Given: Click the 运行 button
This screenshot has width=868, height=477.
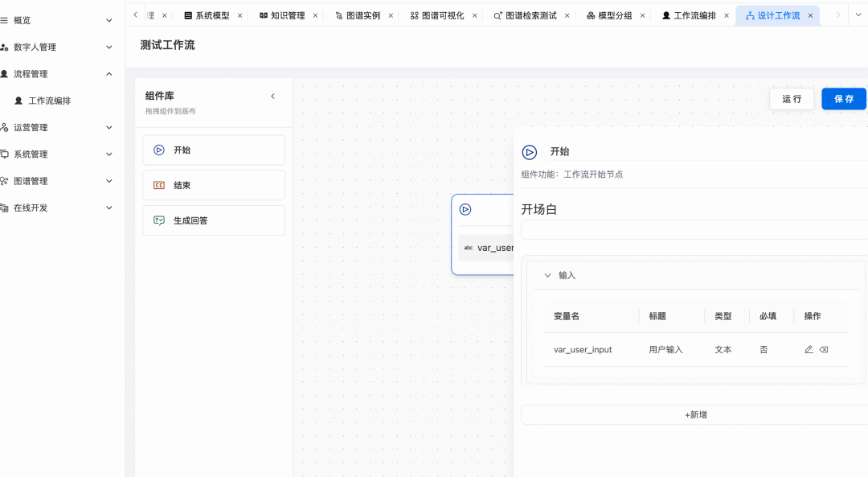Looking at the screenshot, I should pos(792,99).
